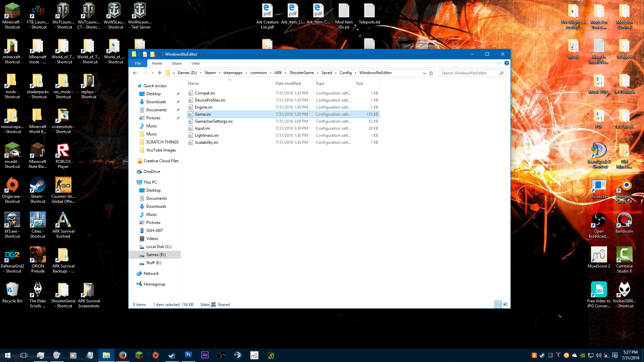Switch to Large icons view in status bar
Screen dimensions: 644x362
(505, 304)
